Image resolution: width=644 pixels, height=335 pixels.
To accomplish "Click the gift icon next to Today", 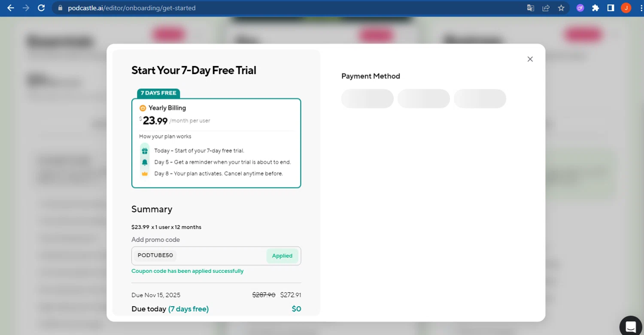I will (145, 151).
